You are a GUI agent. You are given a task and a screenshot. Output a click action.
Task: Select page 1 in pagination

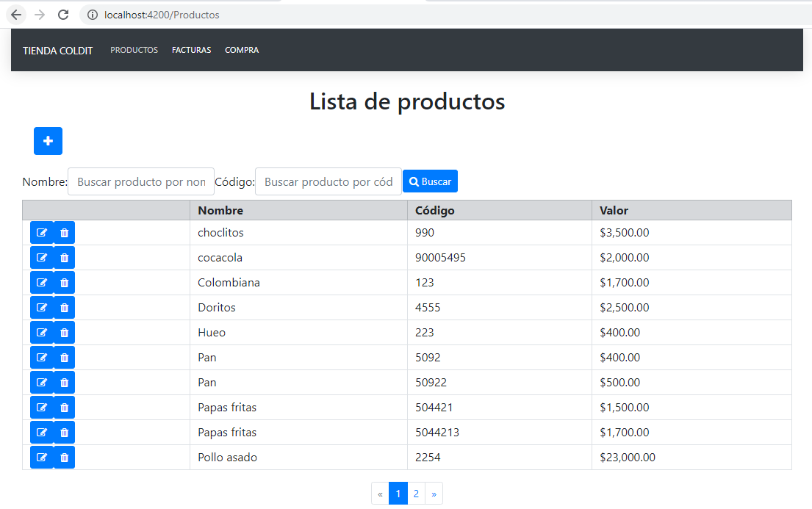click(x=398, y=494)
